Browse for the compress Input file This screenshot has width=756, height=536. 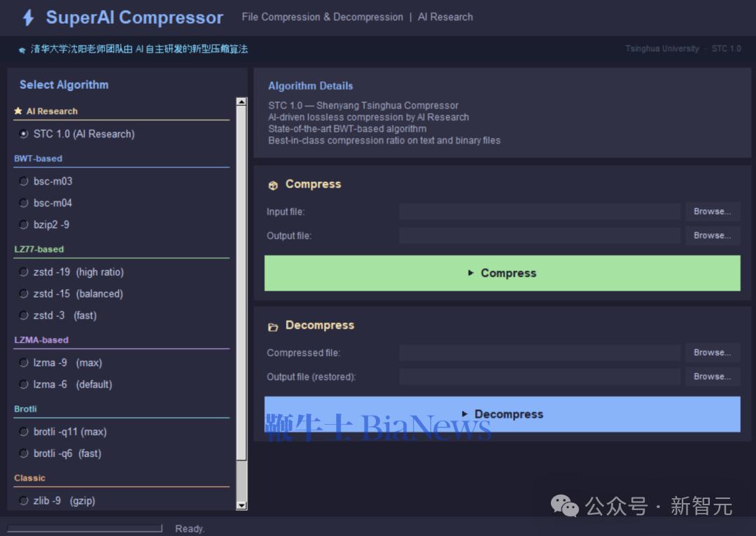[x=713, y=211]
